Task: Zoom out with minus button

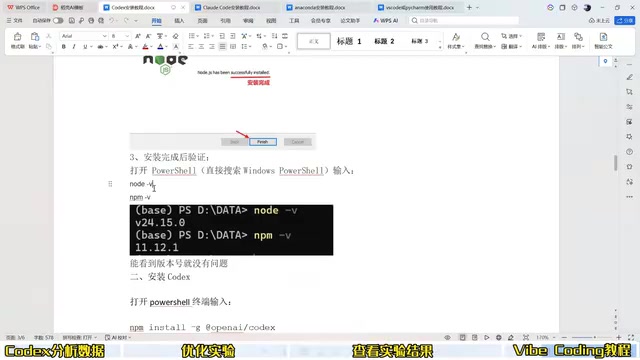Action: tap(564, 338)
